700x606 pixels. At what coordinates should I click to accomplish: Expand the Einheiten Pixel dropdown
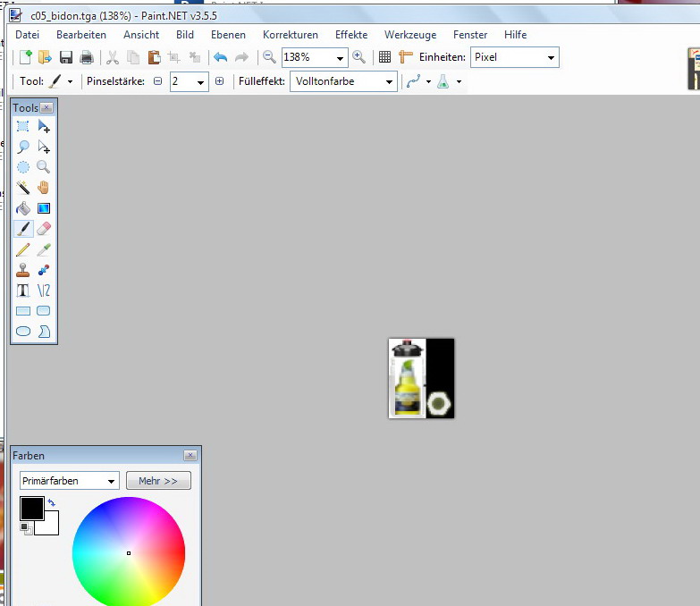tap(551, 57)
